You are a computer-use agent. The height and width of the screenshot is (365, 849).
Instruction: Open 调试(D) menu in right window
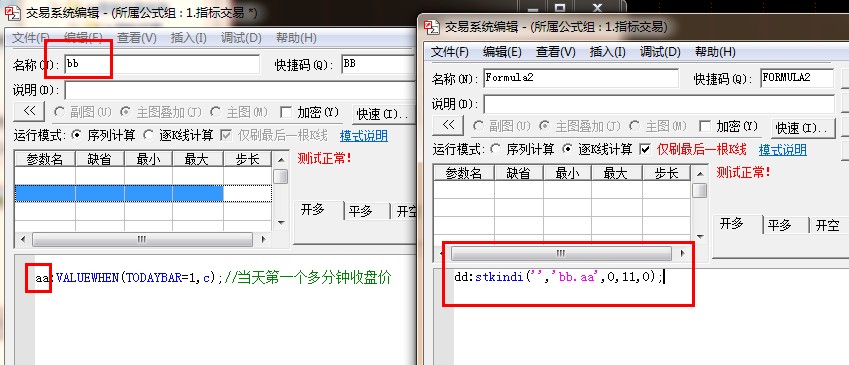click(x=660, y=52)
